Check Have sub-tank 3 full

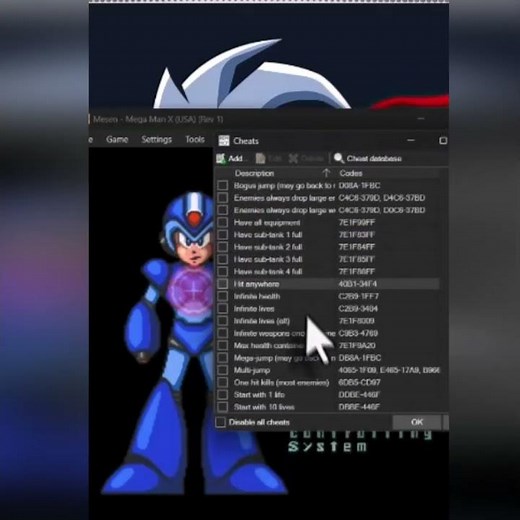click(x=223, y=259)
